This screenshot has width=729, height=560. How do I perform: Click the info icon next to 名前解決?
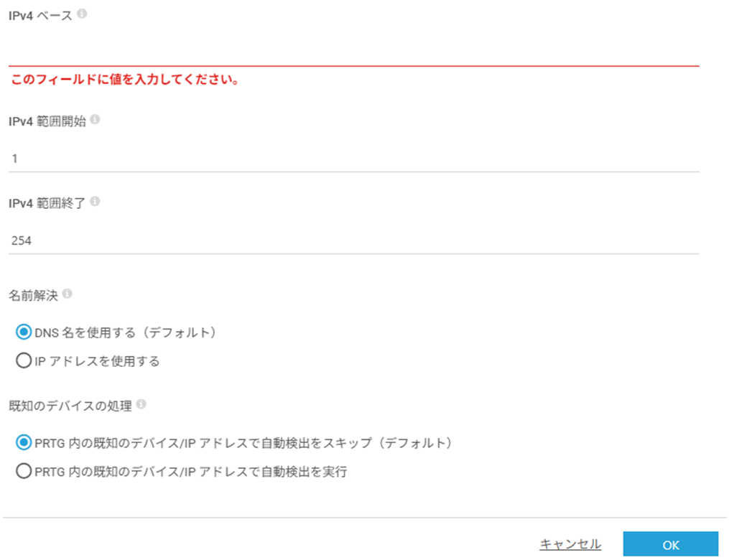click(x=68, y=294)
